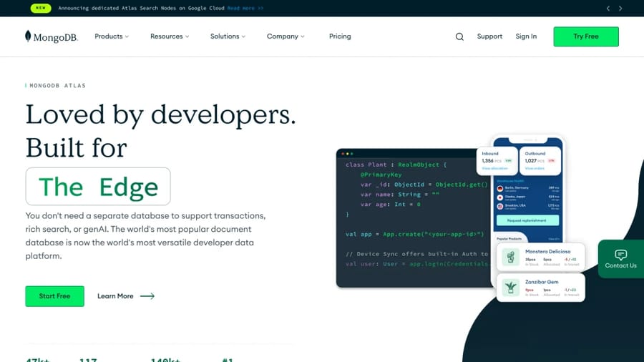
Task: Click the 'The Edge' animated headline box
Action: [x=98, y=186]
